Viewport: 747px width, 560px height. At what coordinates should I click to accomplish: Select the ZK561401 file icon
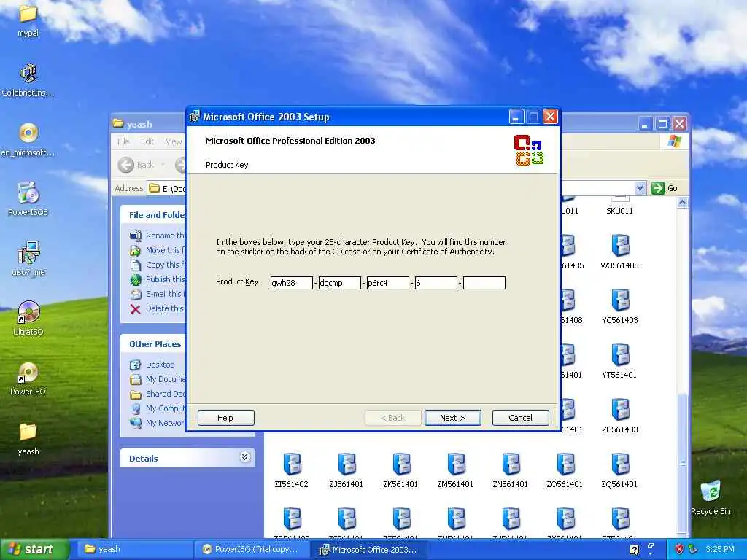pos(401,464)
